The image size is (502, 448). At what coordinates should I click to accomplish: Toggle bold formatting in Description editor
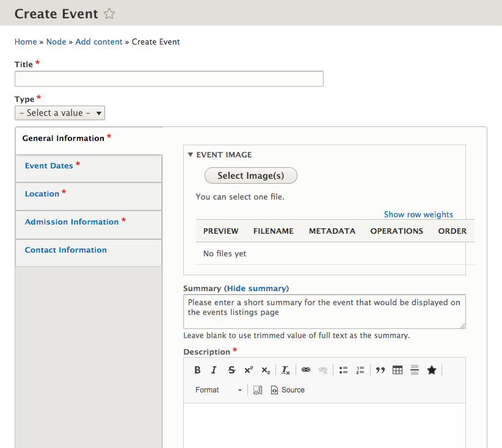(197, 370)
